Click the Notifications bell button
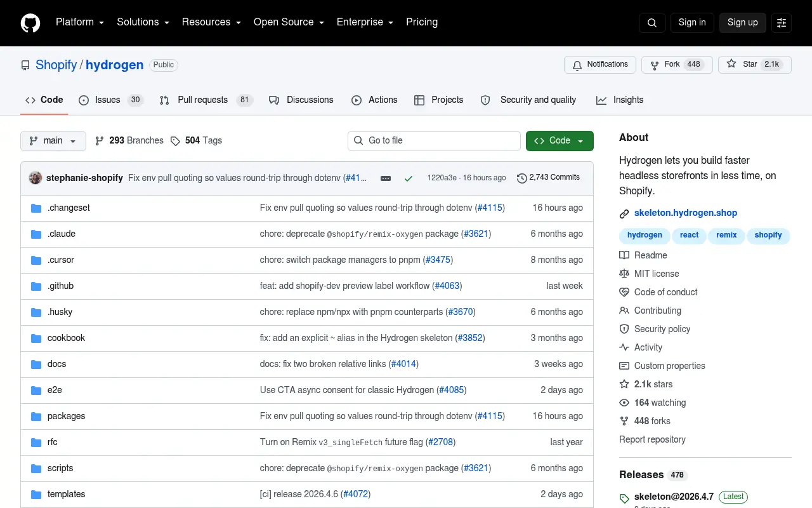 pyautogui.click(x=600, y=65)
